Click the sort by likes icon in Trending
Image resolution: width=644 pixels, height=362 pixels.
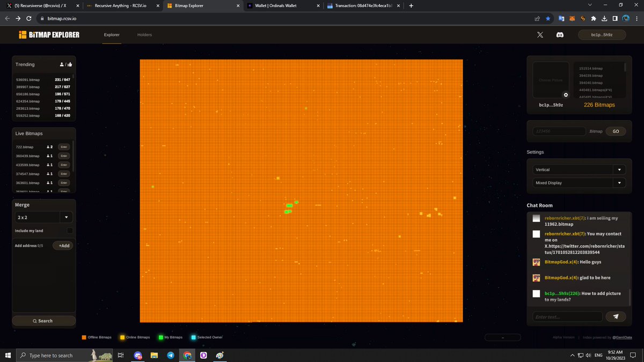point(70,64)
